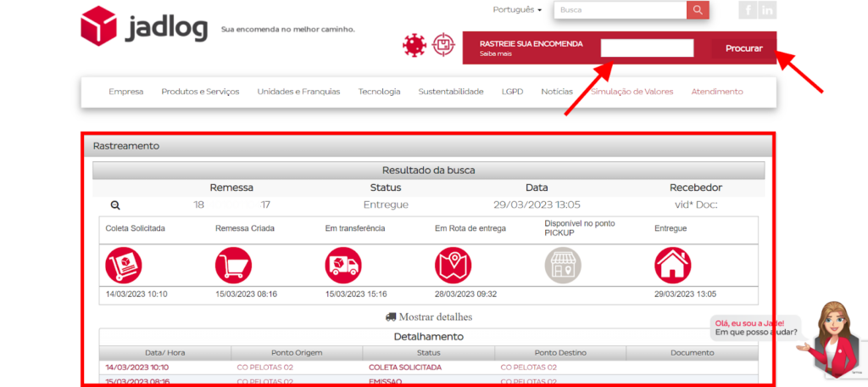This screenshot has width=868, height=387.
Task: Click the Ponto Origem column header
Action: point(297,352)
